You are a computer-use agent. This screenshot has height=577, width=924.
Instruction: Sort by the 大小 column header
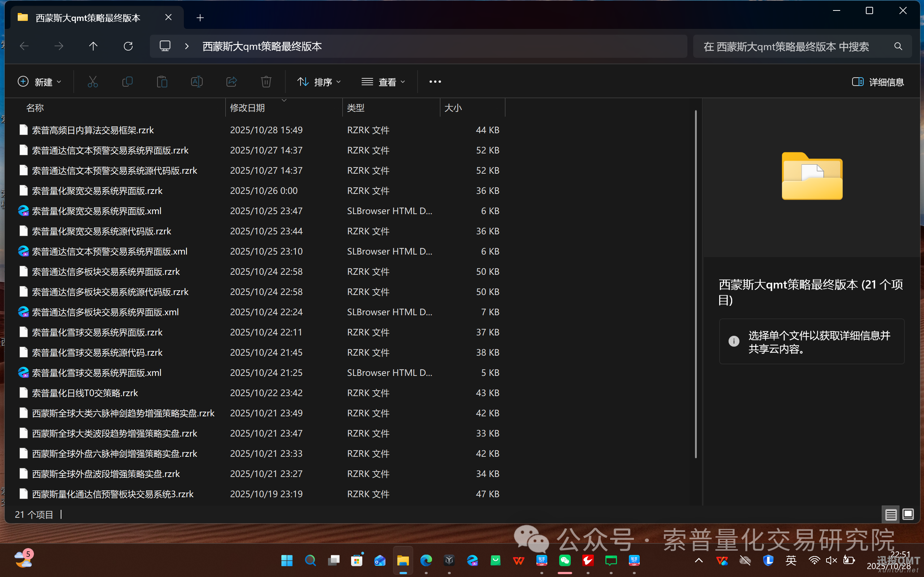pos(453,108)
